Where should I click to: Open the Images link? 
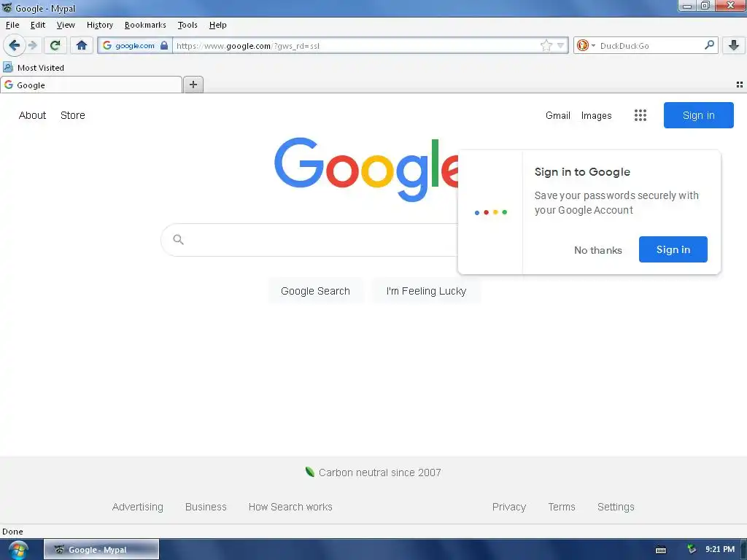596,115
